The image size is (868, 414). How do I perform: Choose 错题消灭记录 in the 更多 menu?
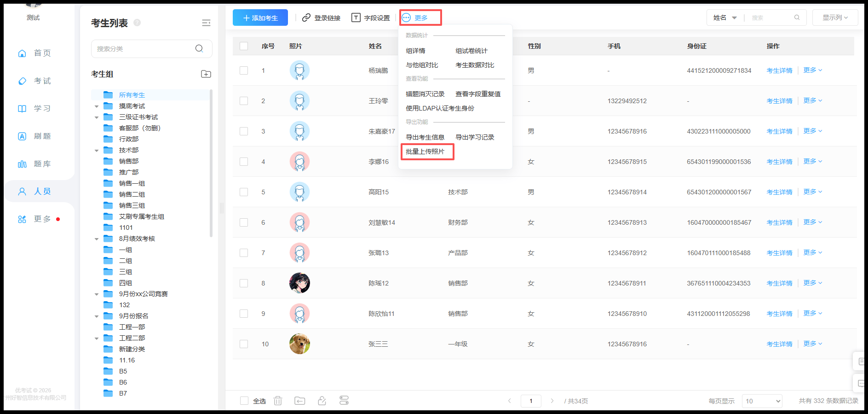[425, 94]
